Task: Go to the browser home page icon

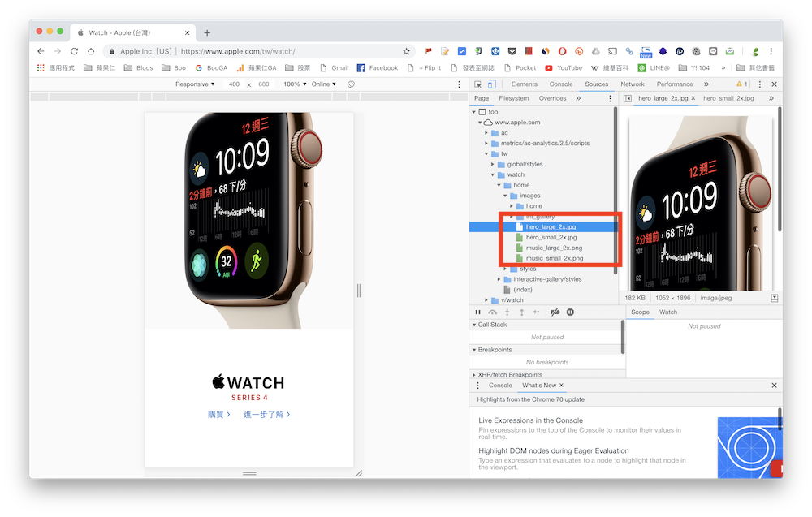Action: click(x=91, y=51)
